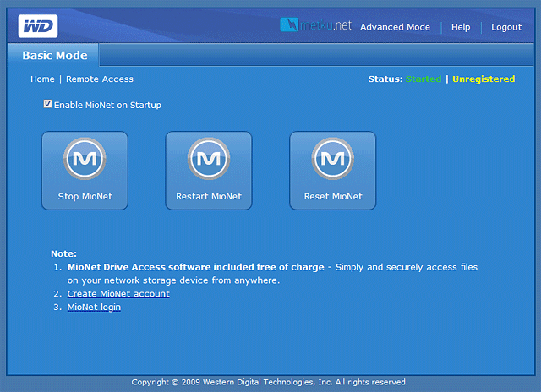
Task: Select the Basic Mode tab
Action: point(54,55)
